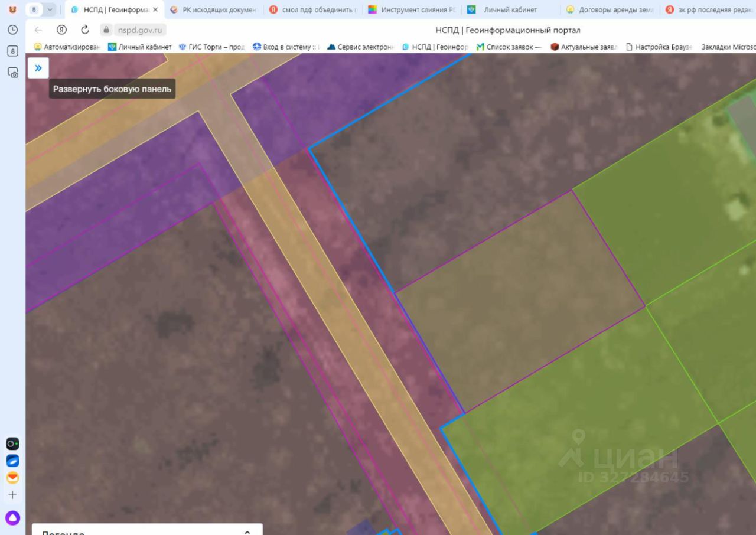Viewport: 756px width, 535px height.
Task: Go back using the back arrow
Action: pos(38,30)
